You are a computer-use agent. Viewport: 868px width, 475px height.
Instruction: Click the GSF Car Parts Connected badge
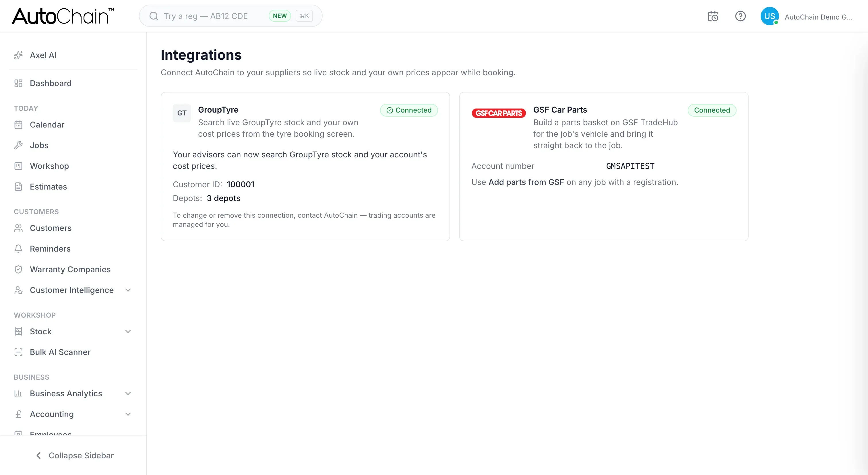(x=712, y=110)
